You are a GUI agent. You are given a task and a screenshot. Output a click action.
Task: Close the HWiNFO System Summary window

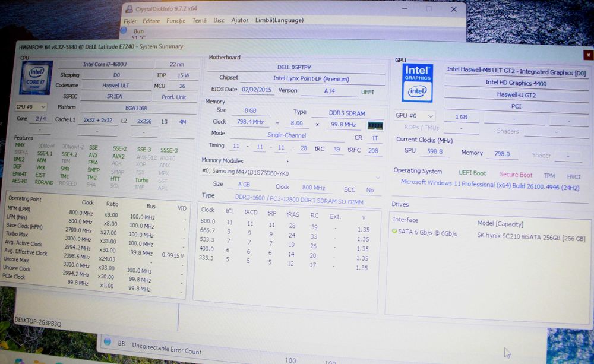click(x=588, y=55)
